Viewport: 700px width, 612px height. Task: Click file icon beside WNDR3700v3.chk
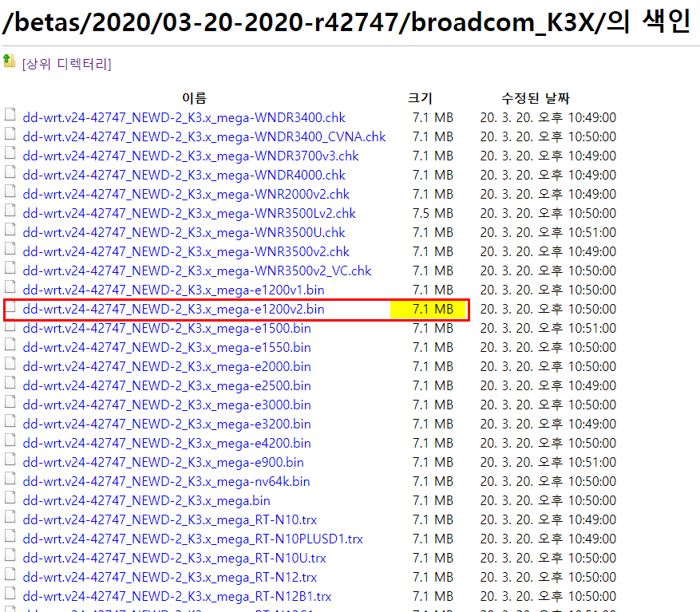tap(10, 153)
